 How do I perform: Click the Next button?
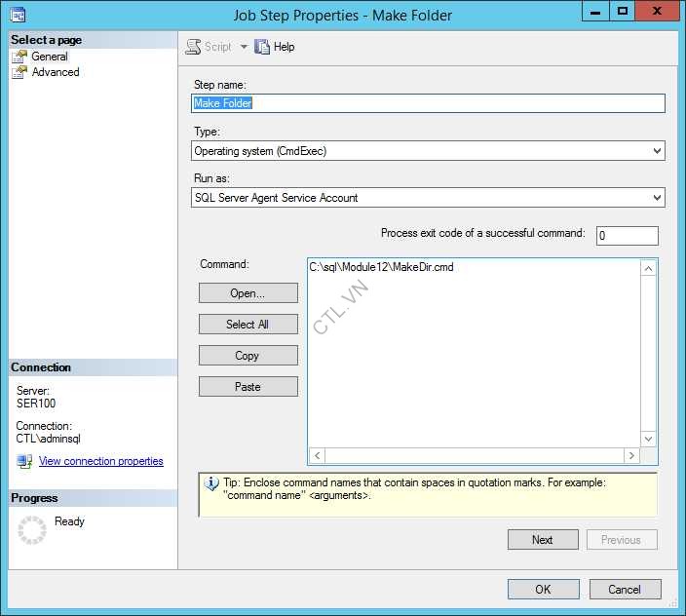(x=543, y=540)
